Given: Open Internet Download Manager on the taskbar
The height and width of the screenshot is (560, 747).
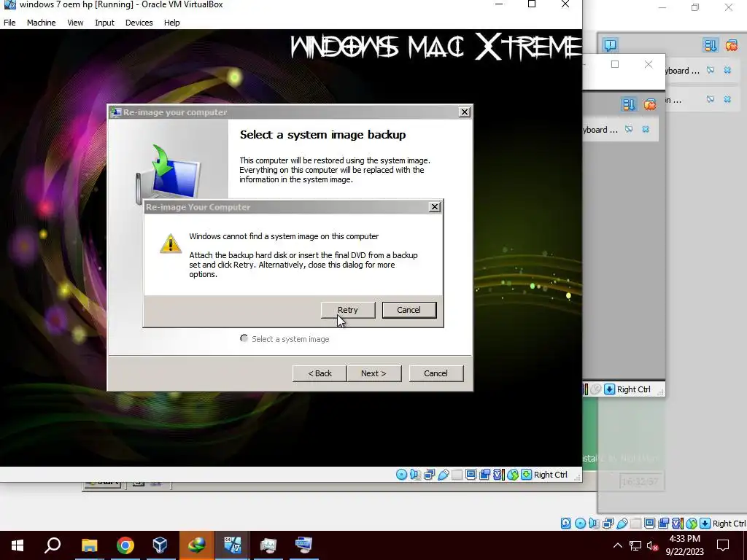Looking at the screenshot, I should (x=197, y=545).
